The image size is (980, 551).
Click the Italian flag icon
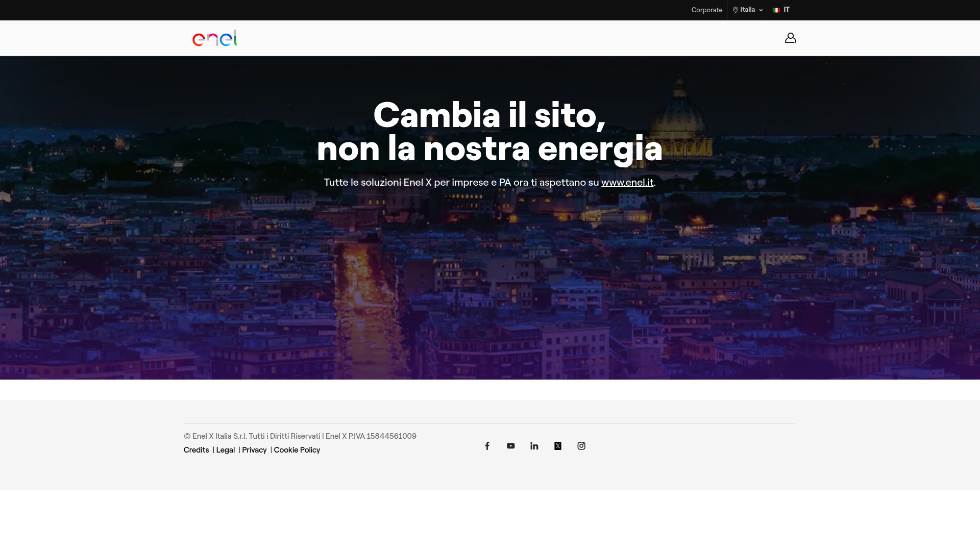point(776,10)
